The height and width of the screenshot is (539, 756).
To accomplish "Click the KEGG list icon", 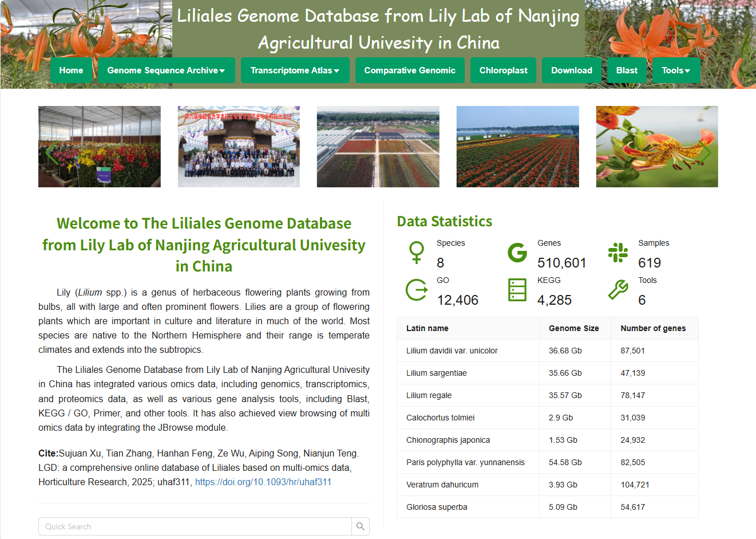I will tap(517, 290).
